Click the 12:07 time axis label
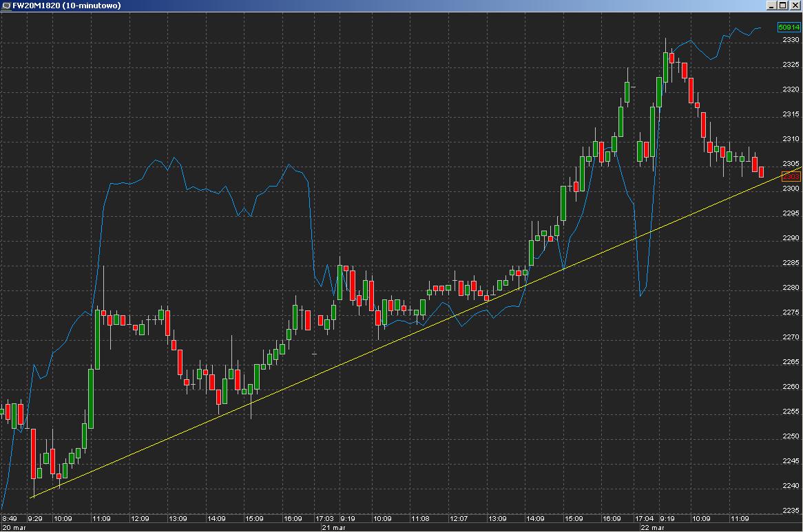 (x=459, y=519)
